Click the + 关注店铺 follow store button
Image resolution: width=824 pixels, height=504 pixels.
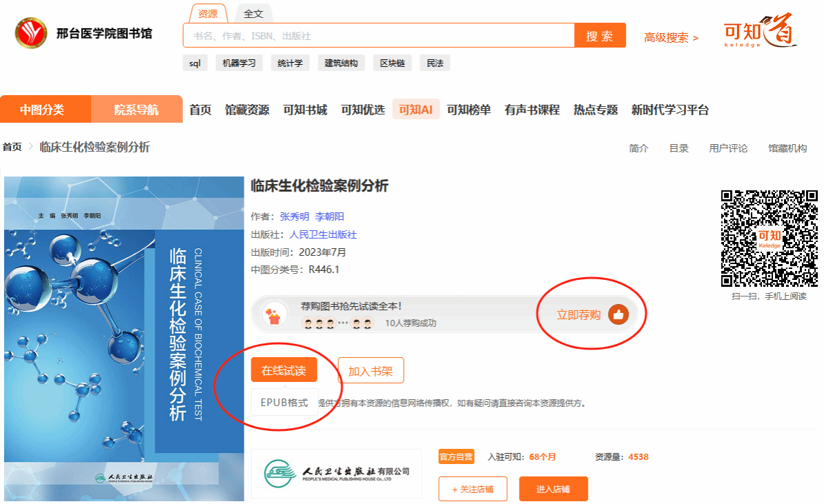(x=473, y=489)
